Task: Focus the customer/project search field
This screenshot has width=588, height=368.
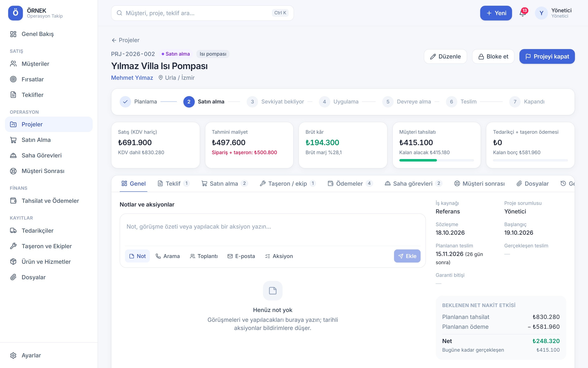Action: [x=202, y=13]
